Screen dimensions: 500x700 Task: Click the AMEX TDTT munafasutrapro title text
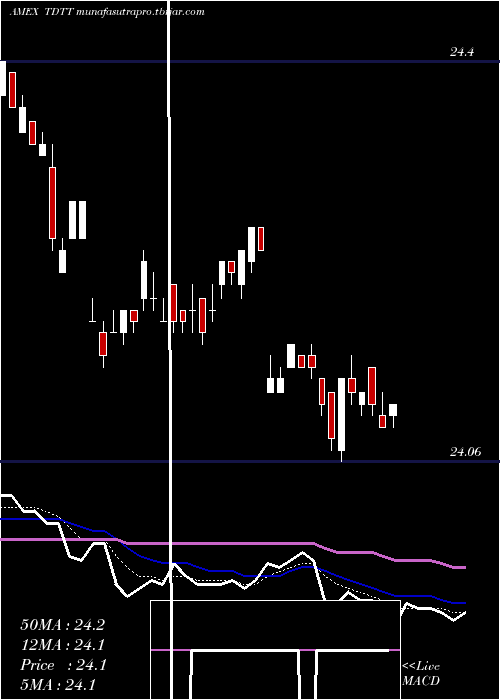point(107,12)
